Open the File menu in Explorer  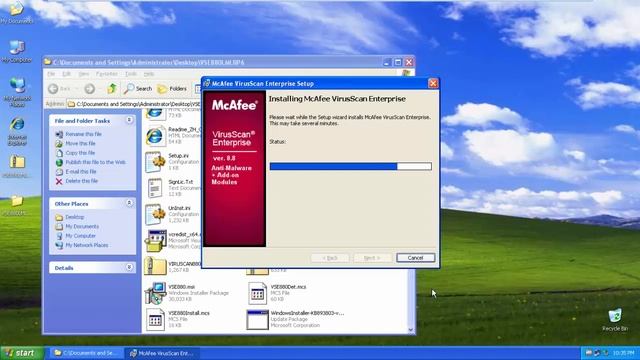coord(51,74)
